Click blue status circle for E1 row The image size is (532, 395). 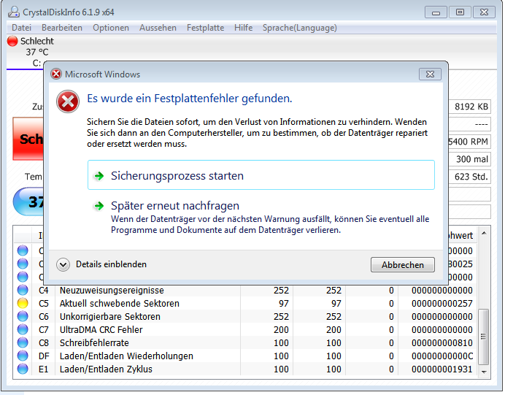(23, 369)
